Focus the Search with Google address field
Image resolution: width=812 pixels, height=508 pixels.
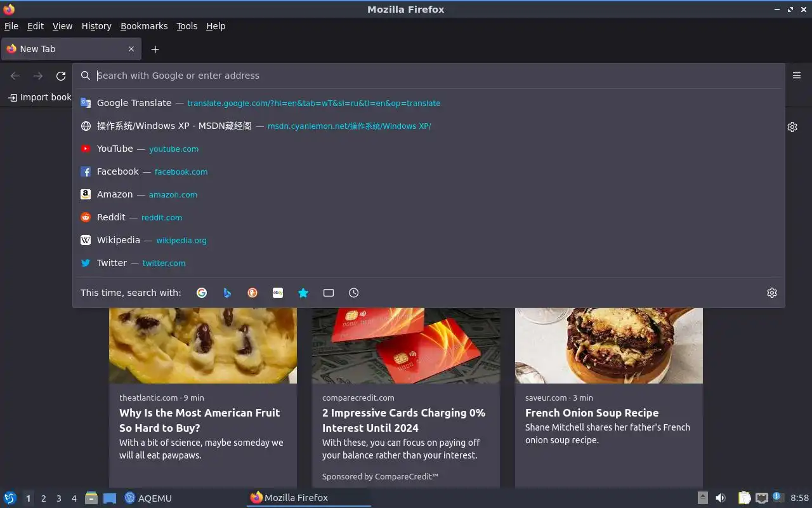(429, 76)
